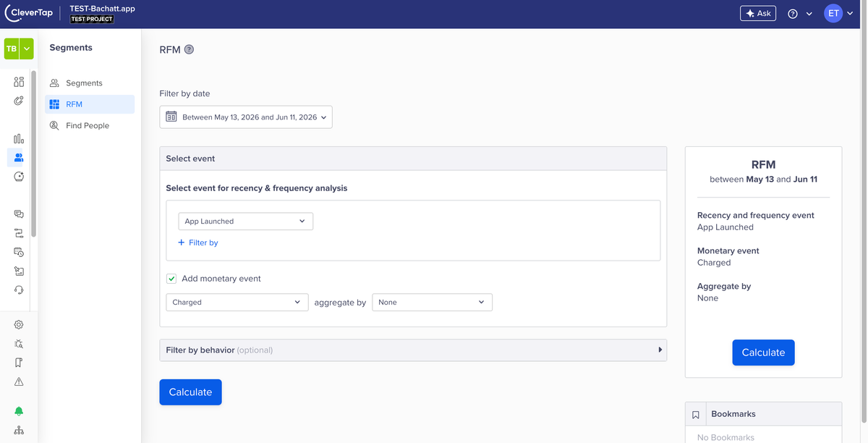Click the Calculate button below the form

click(x=190, y=392)
